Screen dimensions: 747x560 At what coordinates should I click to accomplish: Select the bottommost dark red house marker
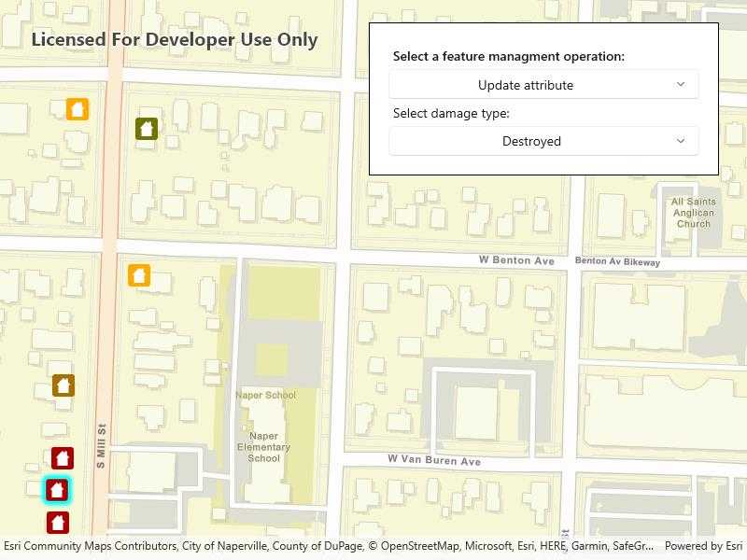pos(58,523)
